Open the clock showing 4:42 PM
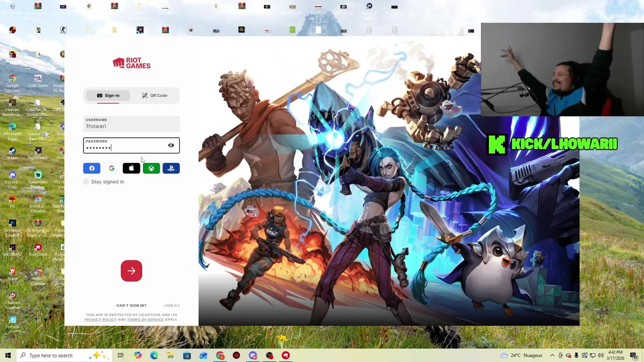644x362 pixels. pos(615,355)
